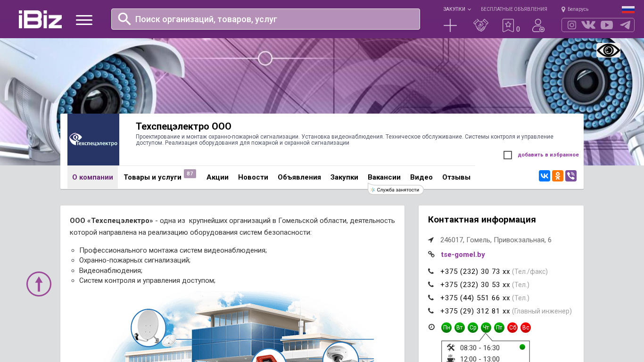Viewport: 644px width, 362px height.
Task: Select Thursday (Чт) schedule
Action: coord(486,328)
